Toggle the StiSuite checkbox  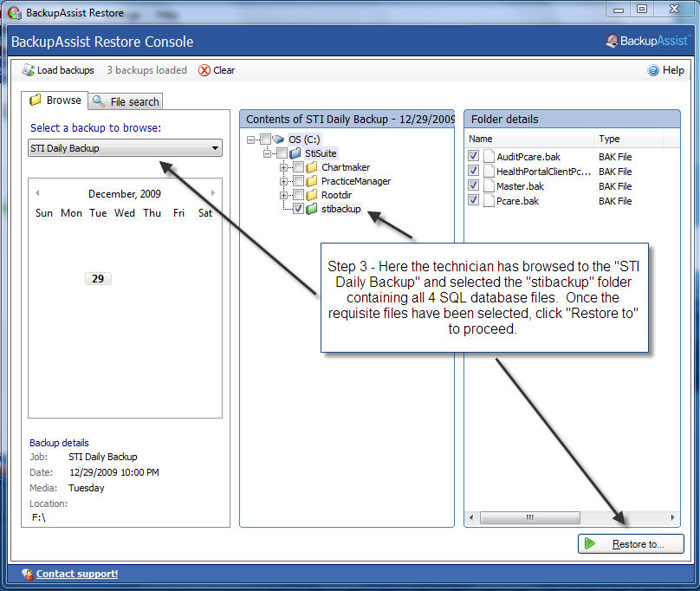click(282, 153)
